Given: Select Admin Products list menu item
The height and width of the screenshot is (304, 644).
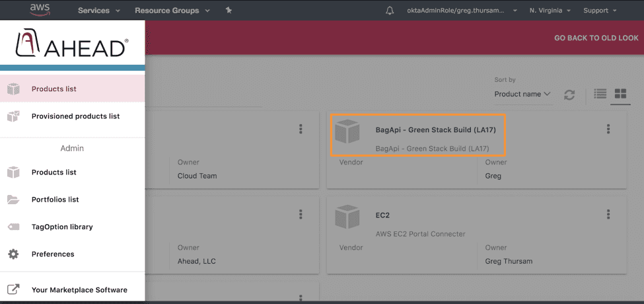Looking at the screenshot, I should pyautogui.click(x=72, y=172).
